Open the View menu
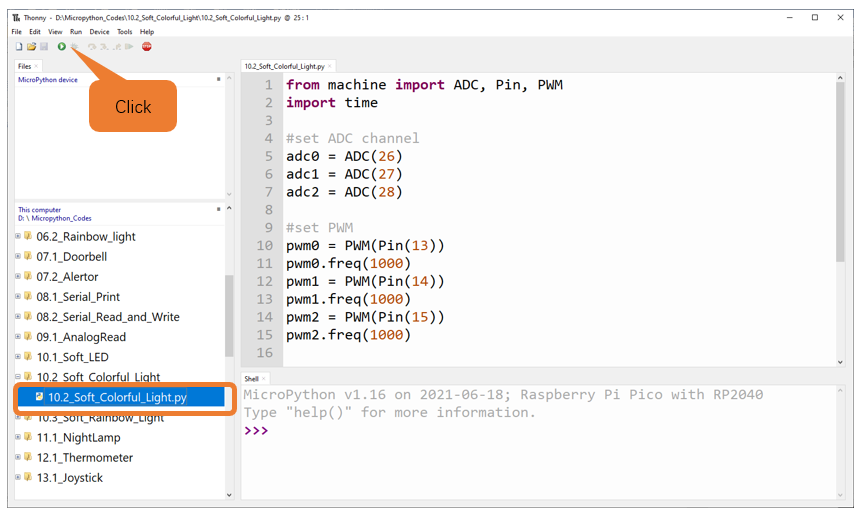Viewport: 863px width, 515px height. 55,32
